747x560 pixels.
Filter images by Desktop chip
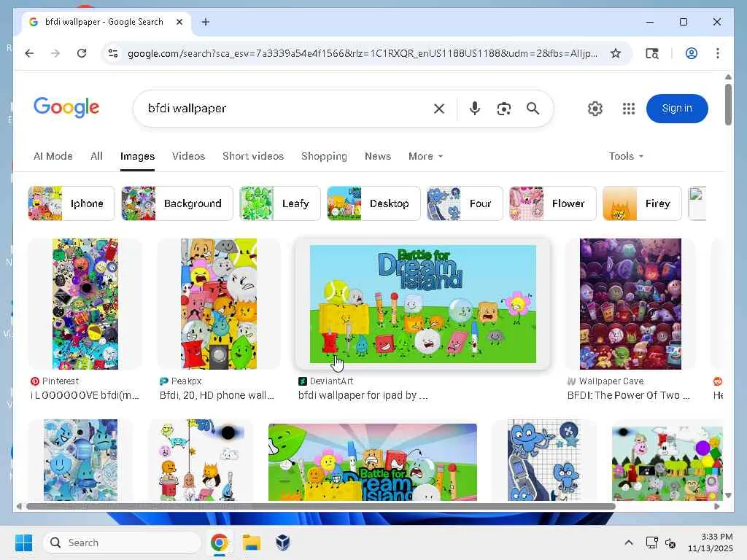click(373, 203)
